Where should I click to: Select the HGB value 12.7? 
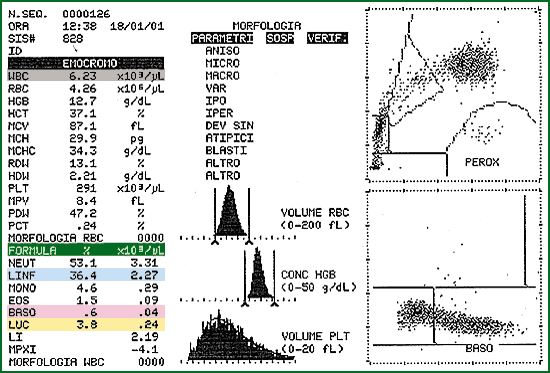[82, 101]
